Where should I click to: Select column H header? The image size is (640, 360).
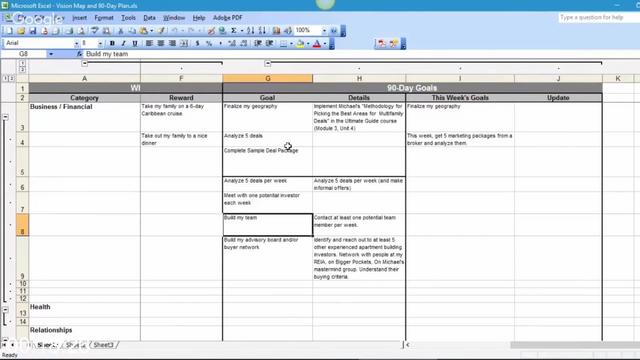pos(359,78)
